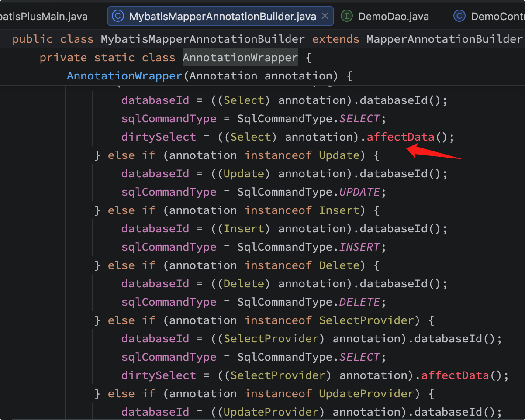
Task: Click databaseId in the (Delete) cast line
Action: pyautogui.click(x=155, y=284)
